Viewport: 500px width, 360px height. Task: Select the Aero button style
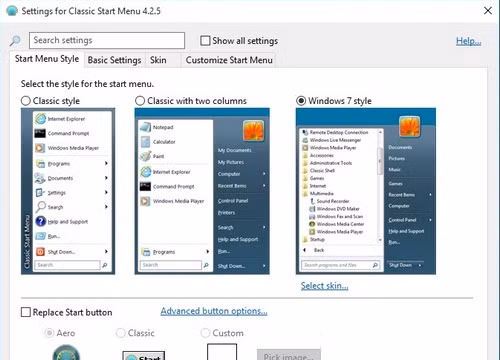[x=49, y=333]
